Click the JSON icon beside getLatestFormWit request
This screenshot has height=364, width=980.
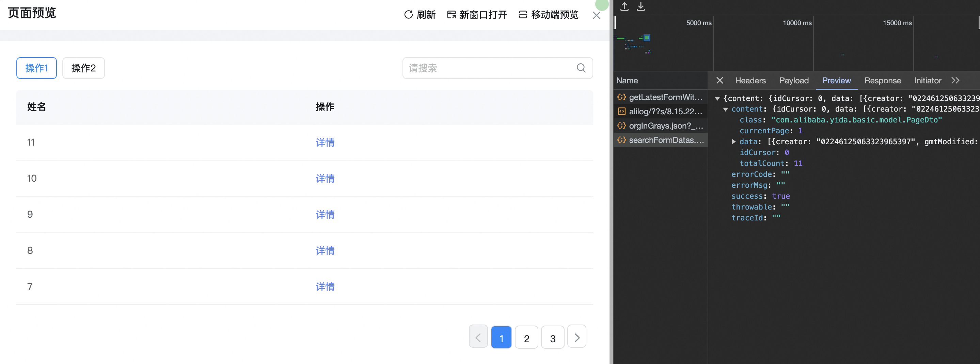click(x=622, y=97)
